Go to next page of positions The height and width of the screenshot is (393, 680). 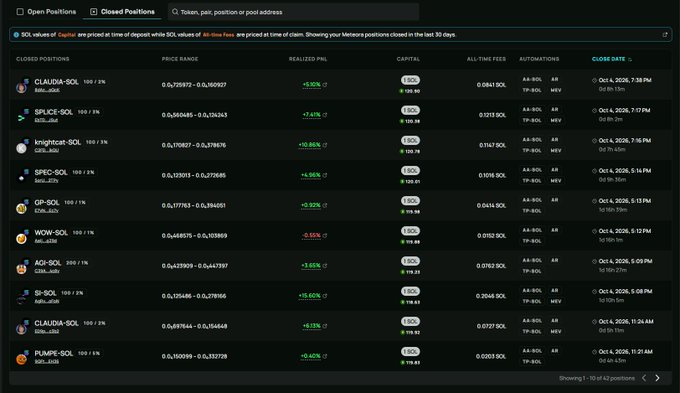657,378
